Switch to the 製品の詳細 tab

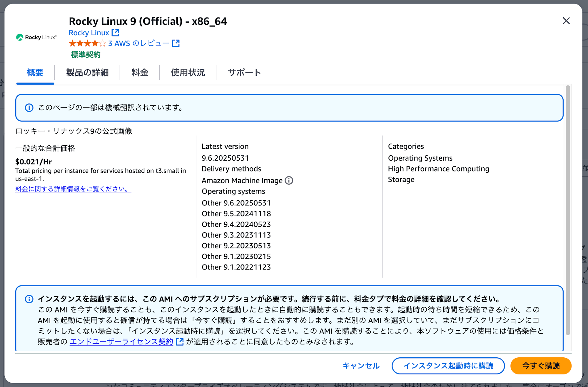[87, 73]
